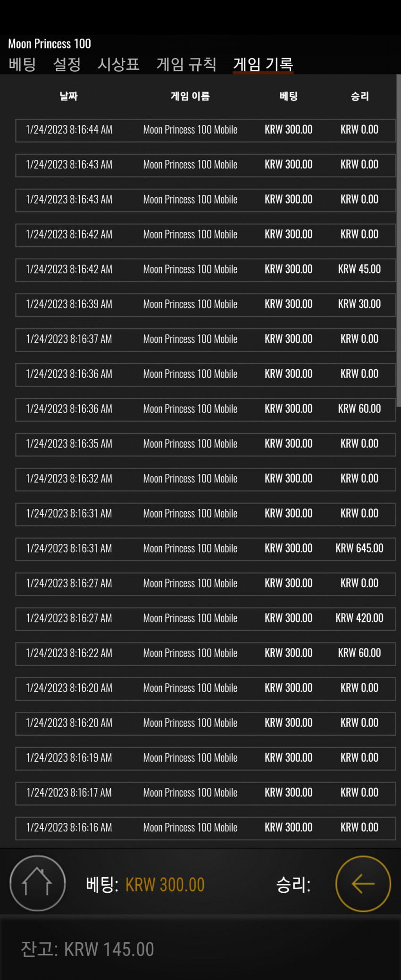Select the 게임 기록 tab

pos(263,64)
